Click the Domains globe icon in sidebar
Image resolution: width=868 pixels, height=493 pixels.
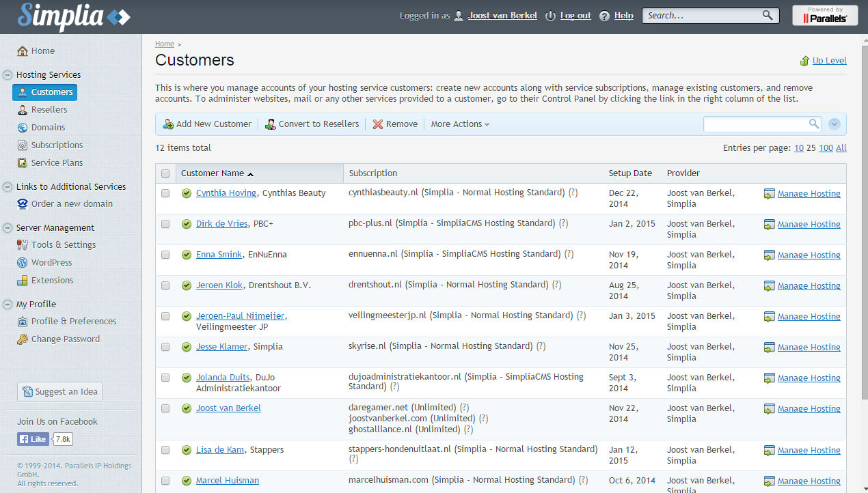tap(23, 128)
